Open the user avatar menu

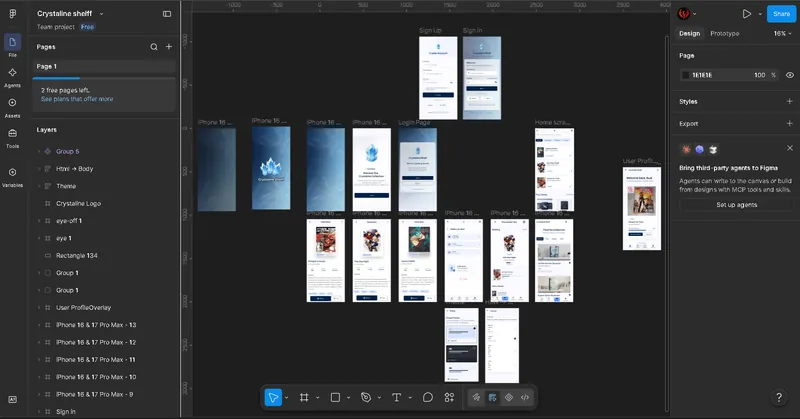click(684, 14)
